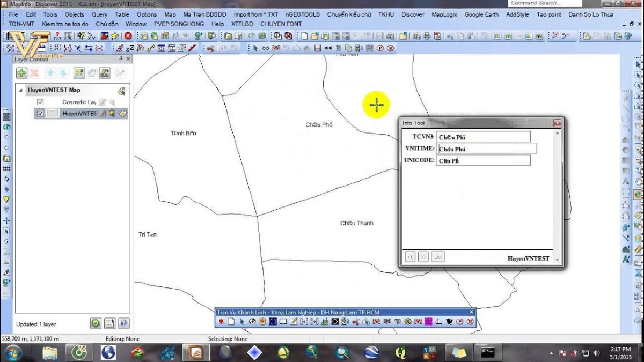The image size is (644, 362).
Task: Click the green refresh button in Layer Control
Action: point(96,323)
